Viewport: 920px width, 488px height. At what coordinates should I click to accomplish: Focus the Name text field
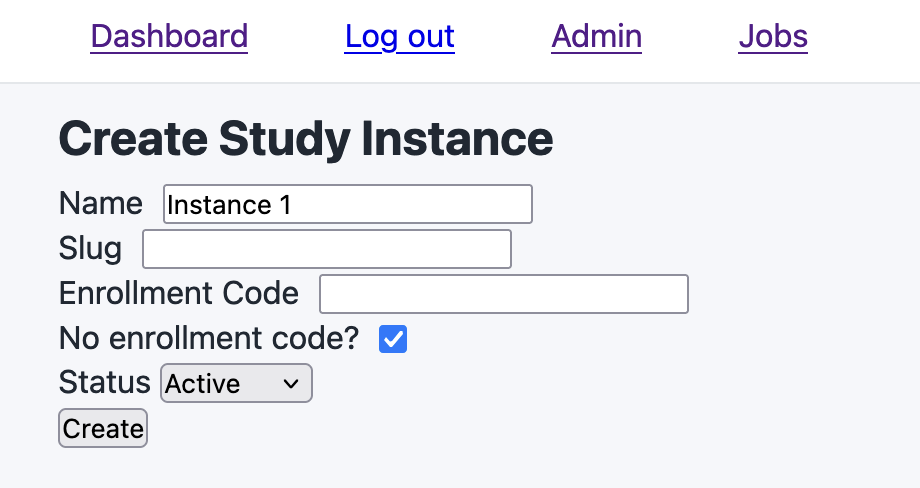(400, 204)
